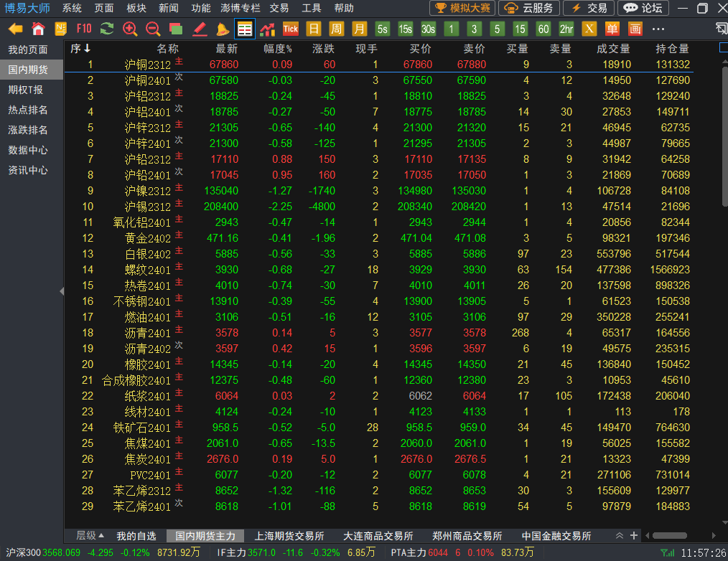Open the 板块 menu

coord(136,8)
